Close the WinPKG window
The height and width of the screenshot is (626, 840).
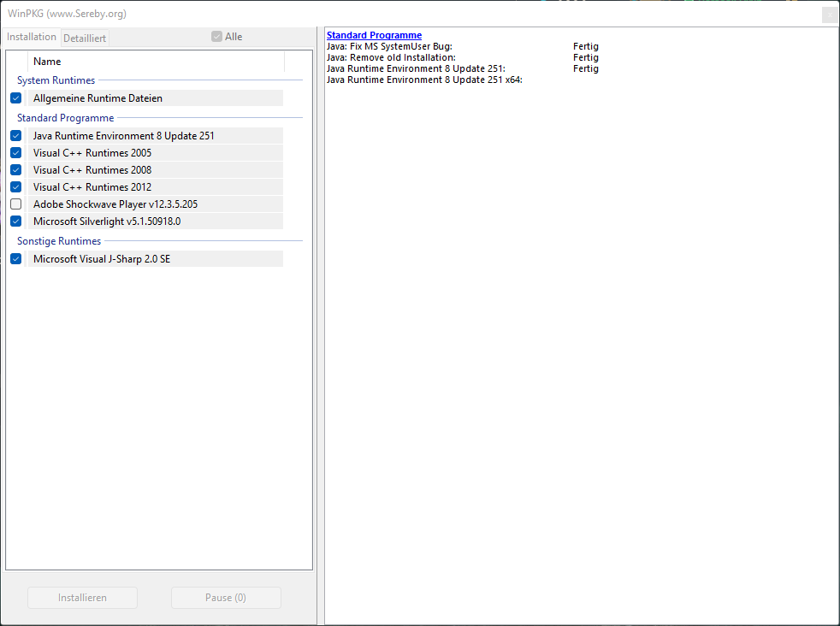(x=829, y=15)
